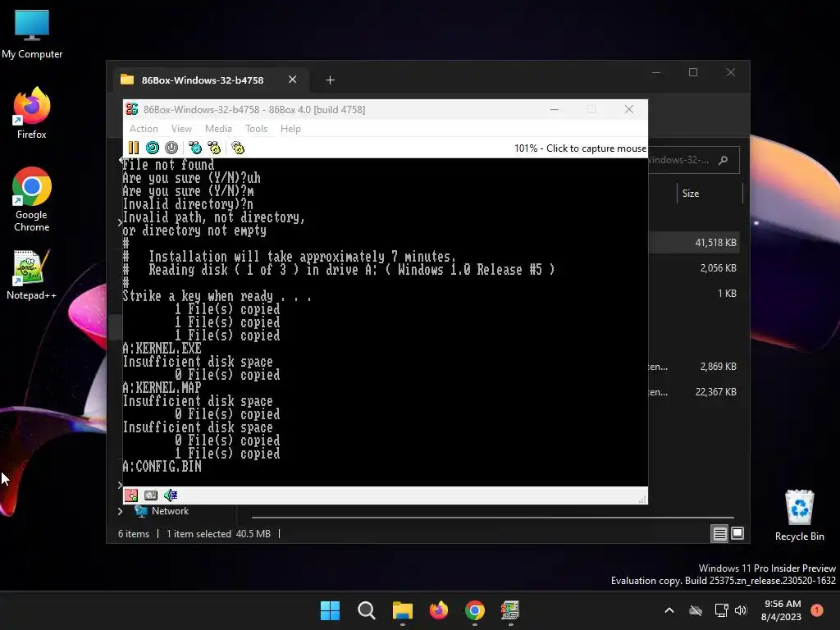Click the File Explorer search box
This screenshot has width=840, height=630.
click(692, 160)
